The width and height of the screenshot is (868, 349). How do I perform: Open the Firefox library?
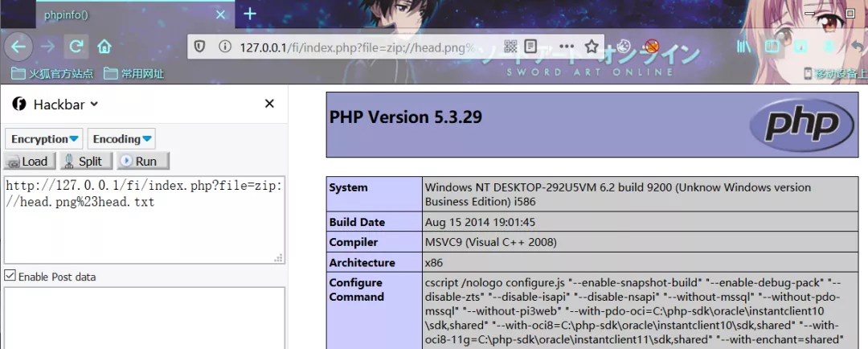click(743, 47)
